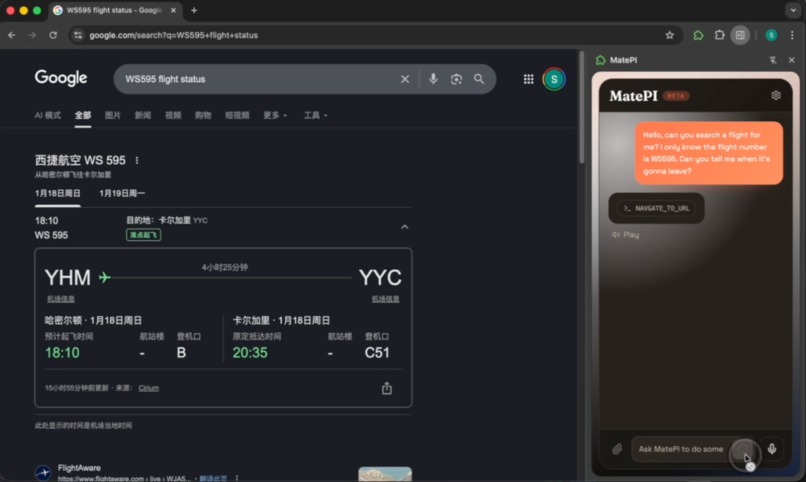This screenshot has width=806, height=482.
Task: Pin the MatePI side panel
Action: [773, 60]
